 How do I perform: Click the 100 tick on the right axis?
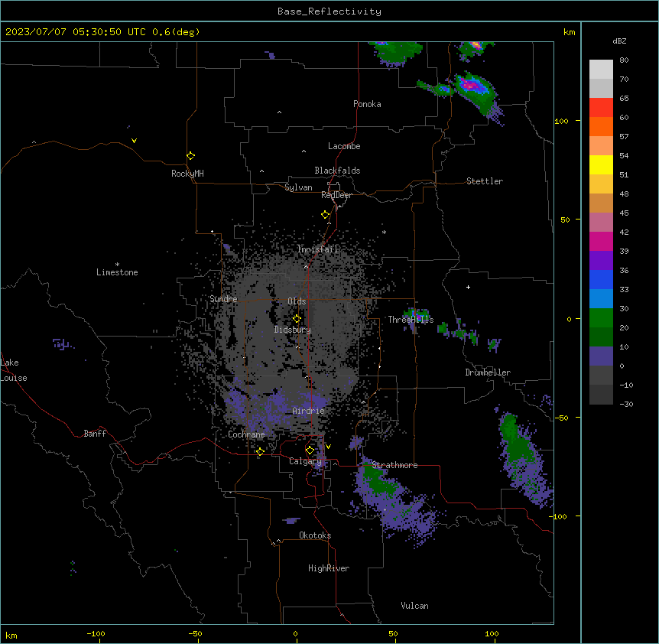coord(561,121)
